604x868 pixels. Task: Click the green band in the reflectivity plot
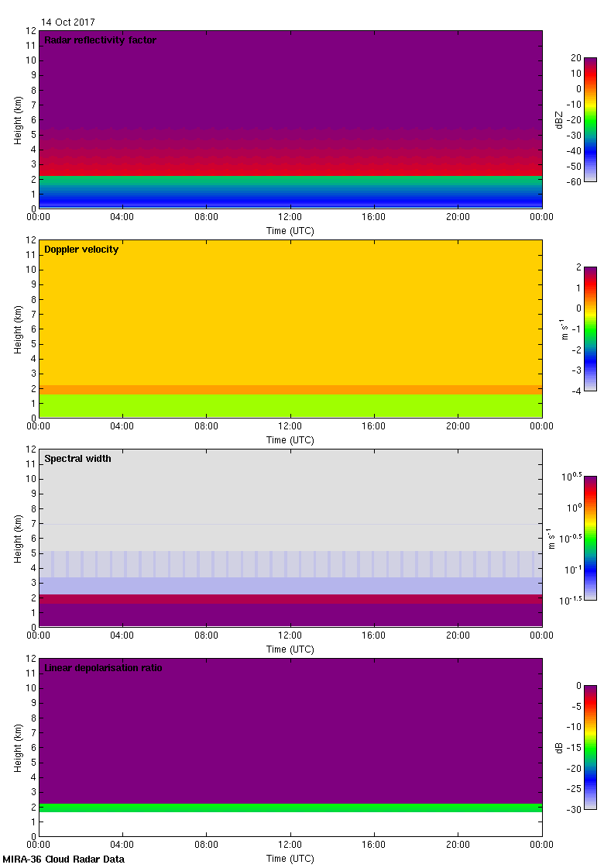[x=290, y=181]
